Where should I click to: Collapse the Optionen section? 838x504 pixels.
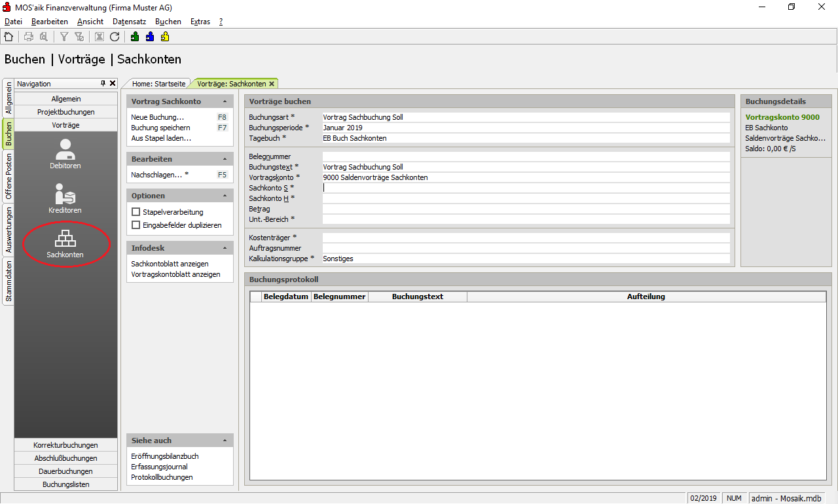[x=225, y=196]
